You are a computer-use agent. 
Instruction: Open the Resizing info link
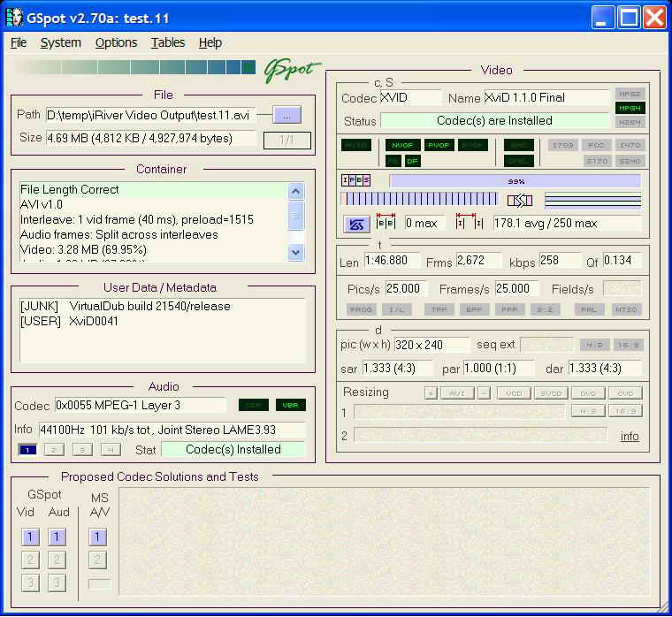[x=629, y=436]
